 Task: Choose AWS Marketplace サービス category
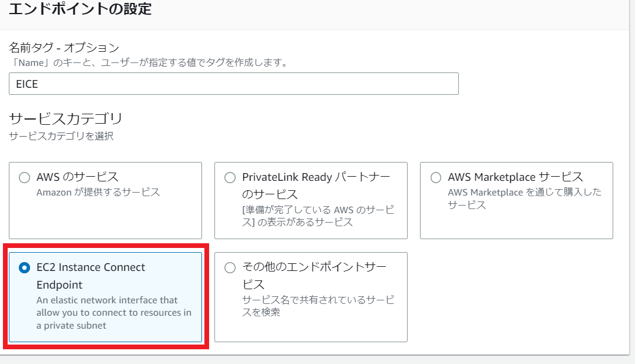click(436, 177)
